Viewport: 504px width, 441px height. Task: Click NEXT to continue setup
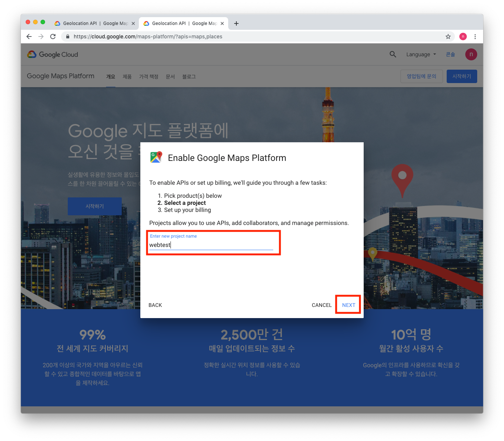[349, 305]
